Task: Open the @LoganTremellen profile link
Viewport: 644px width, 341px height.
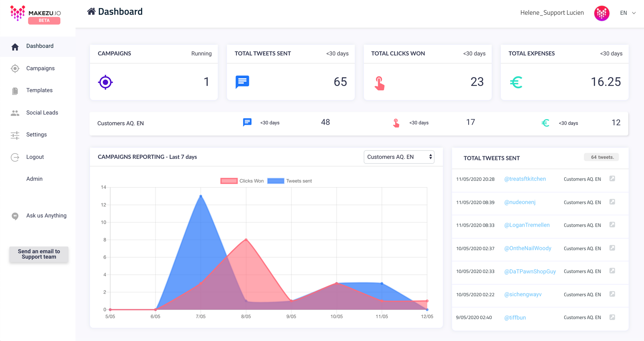Action: 527,225
